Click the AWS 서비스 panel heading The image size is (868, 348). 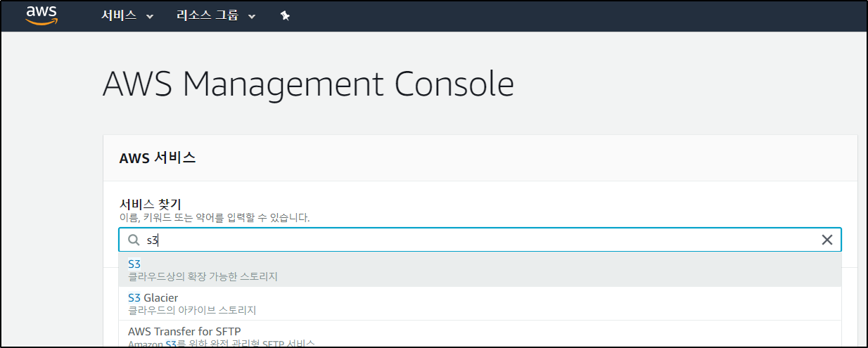tap(158, 157)
